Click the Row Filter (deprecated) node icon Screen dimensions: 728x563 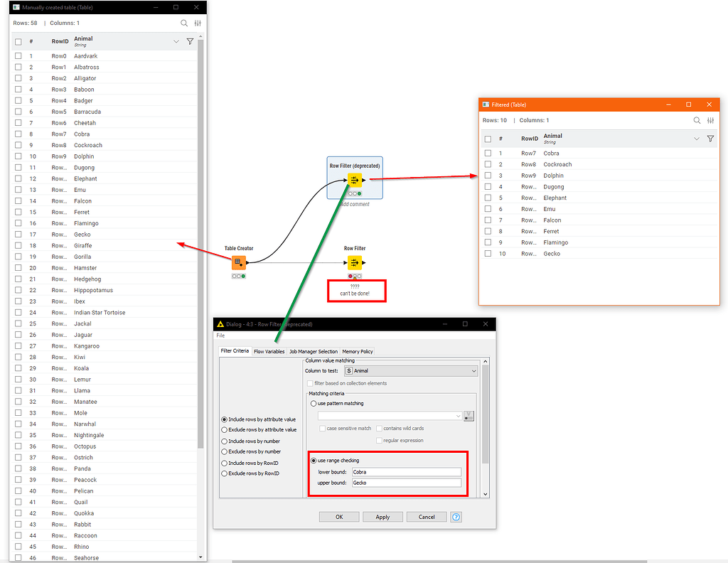click(x=354, y=181)
